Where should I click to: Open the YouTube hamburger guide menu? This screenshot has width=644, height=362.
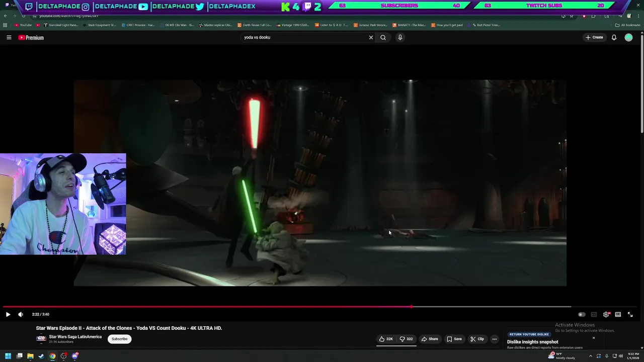coord(9,37)
